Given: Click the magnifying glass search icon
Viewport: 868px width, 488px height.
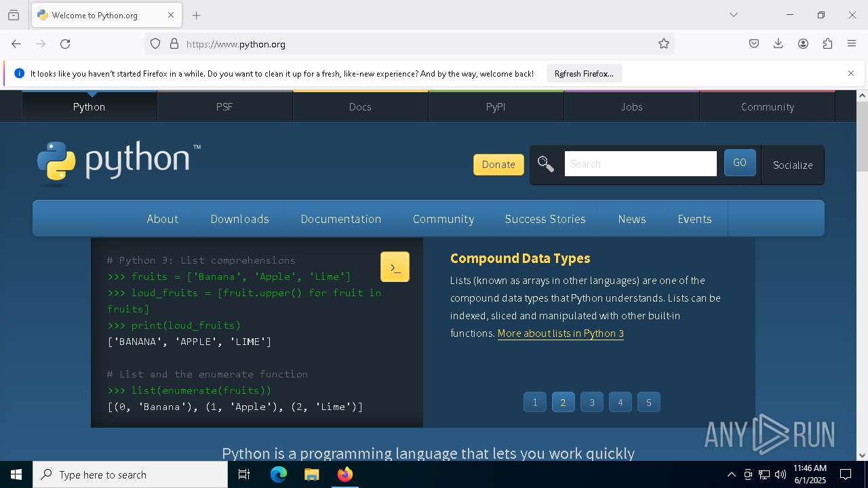Looking at the screenshot, I should [x=546, y=164].
